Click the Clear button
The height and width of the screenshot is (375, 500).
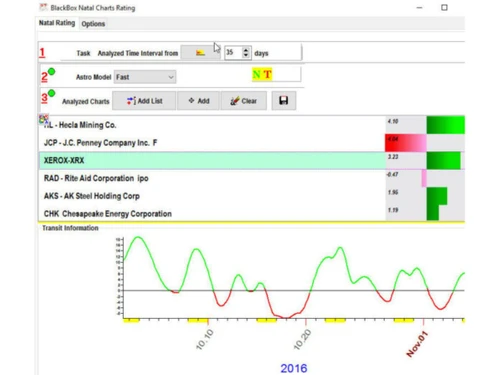click(244, 101)
